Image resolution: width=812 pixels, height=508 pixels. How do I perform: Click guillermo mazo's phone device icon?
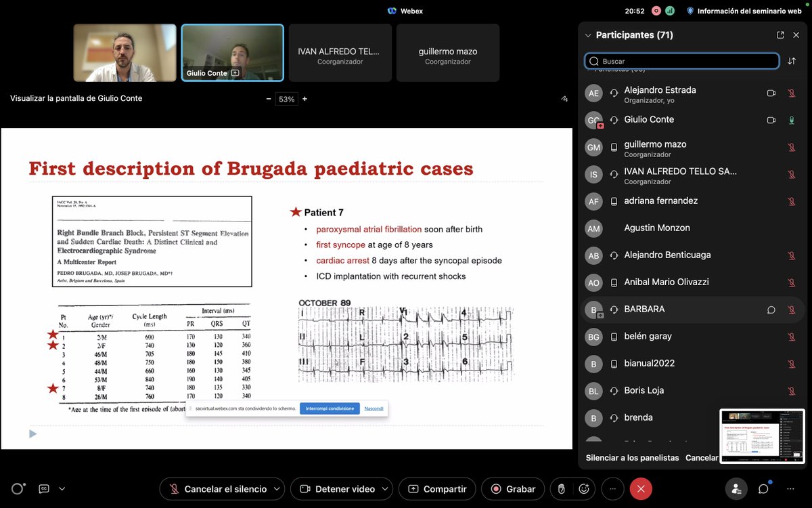point(614,147)
